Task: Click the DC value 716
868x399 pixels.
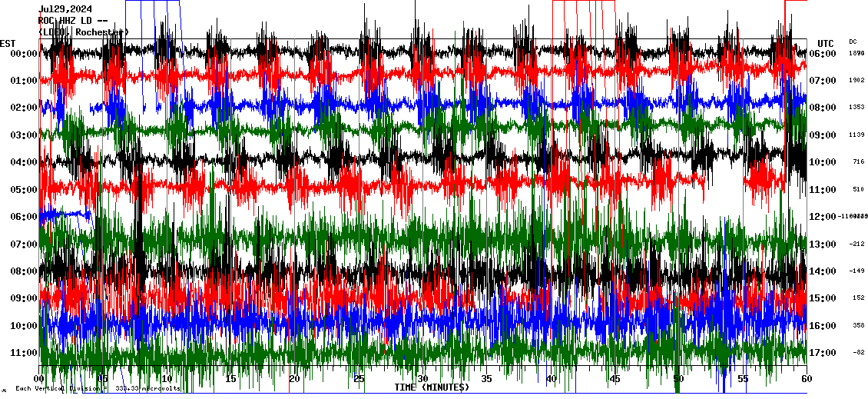Action: (858, 162)
